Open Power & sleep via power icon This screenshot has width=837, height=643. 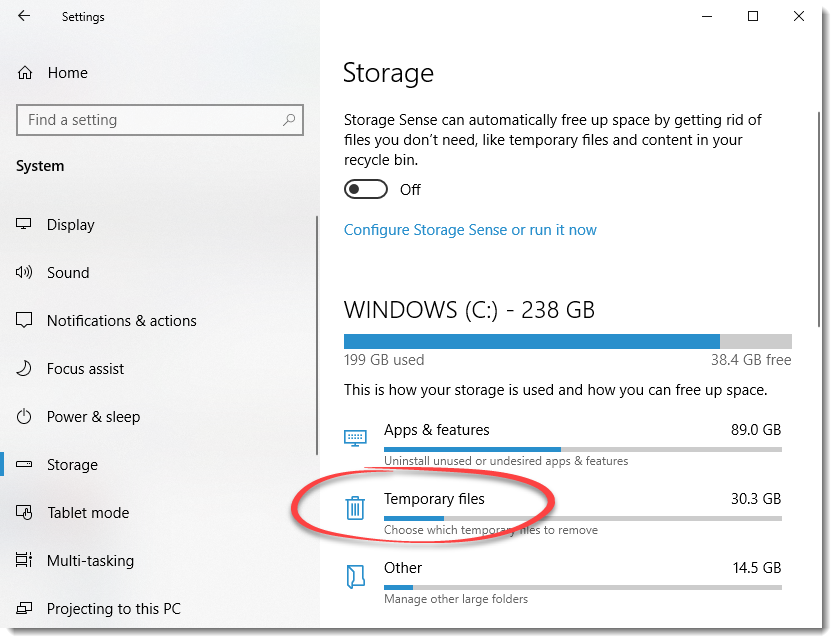(x=22, y=416)
